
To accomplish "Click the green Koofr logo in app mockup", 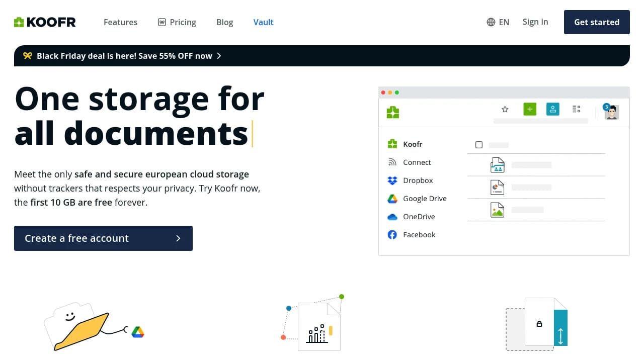I will 393,112.
